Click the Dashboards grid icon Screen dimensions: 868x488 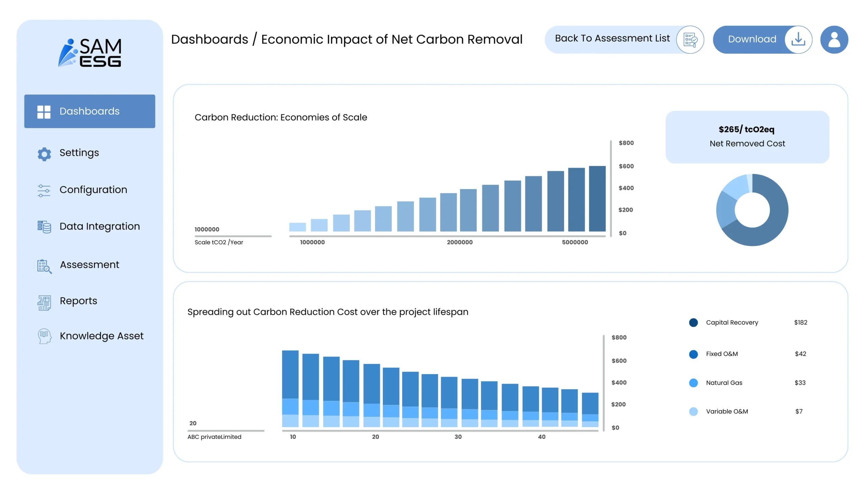[x=44, y=111]
